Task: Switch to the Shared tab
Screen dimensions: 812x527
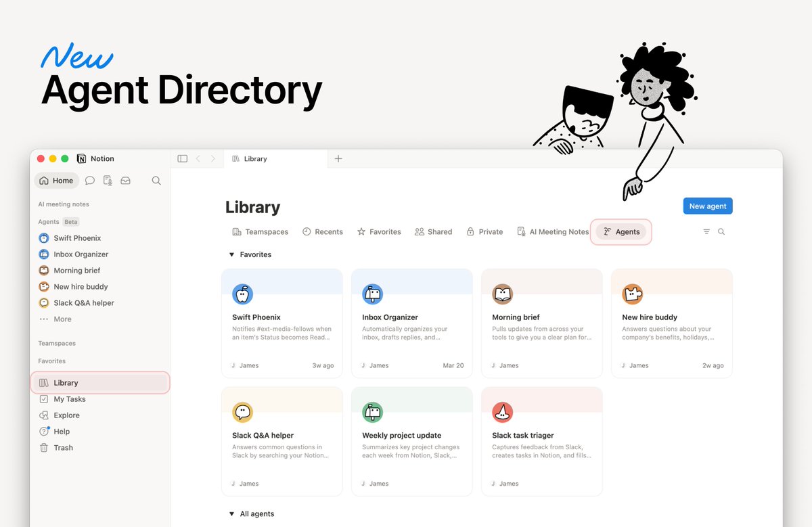Action: click(x=433, y=232)
